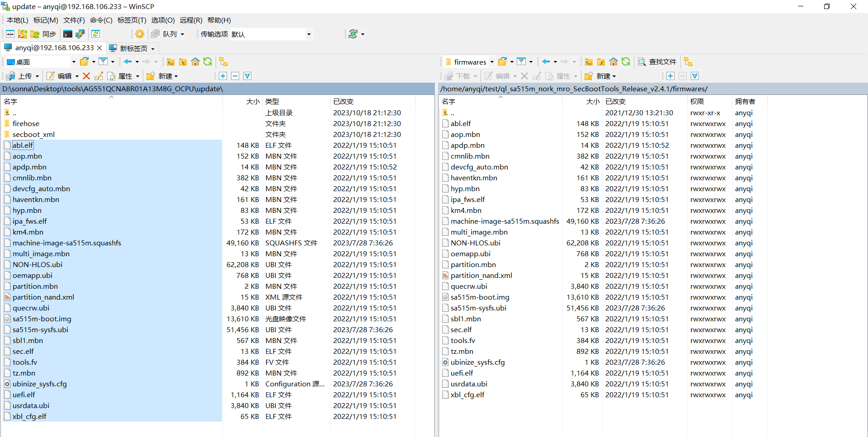Open the 命令(C) menu
868x437 pixels.
click(x=101, y=20)
